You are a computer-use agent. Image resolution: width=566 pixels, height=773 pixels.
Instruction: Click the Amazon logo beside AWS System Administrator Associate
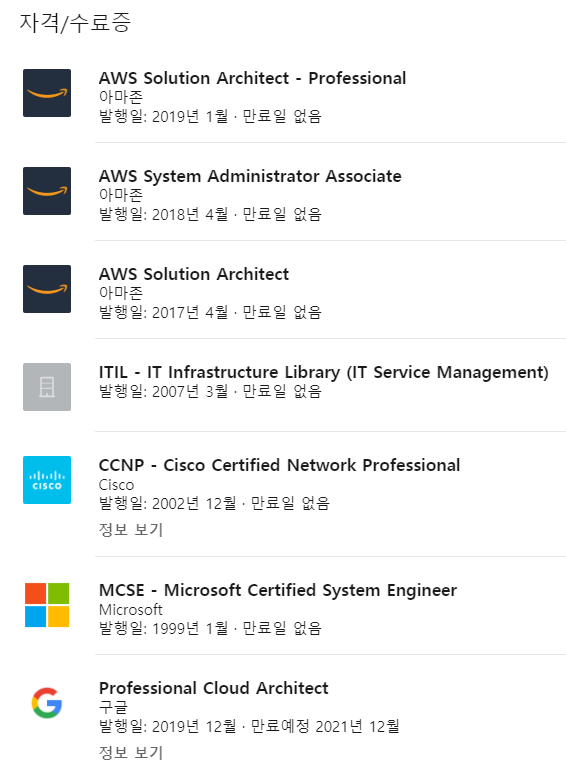(47, 191)
